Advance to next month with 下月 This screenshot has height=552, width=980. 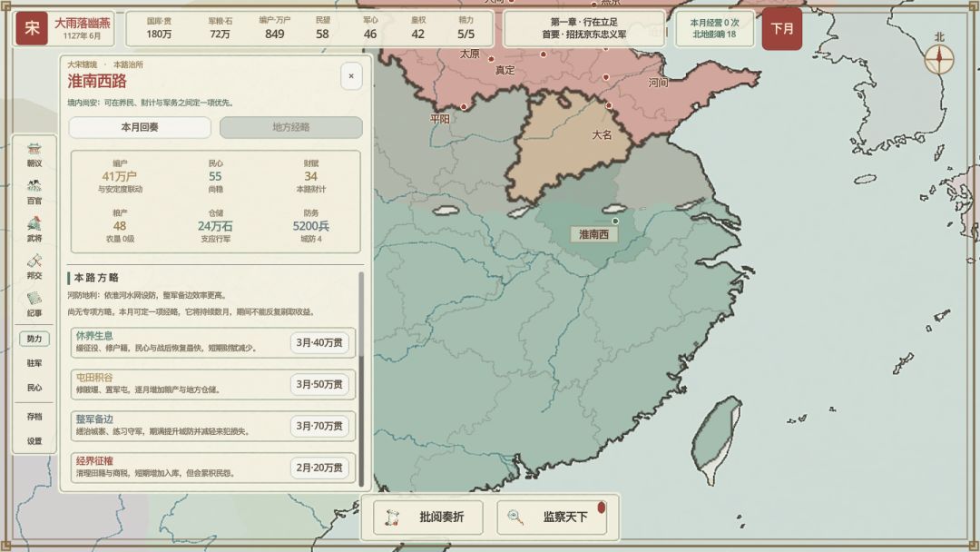[782, 29]
